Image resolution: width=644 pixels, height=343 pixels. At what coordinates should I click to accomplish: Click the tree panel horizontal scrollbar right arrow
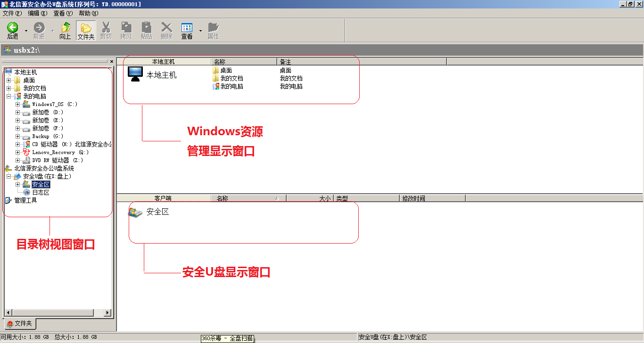coord(107,313)
